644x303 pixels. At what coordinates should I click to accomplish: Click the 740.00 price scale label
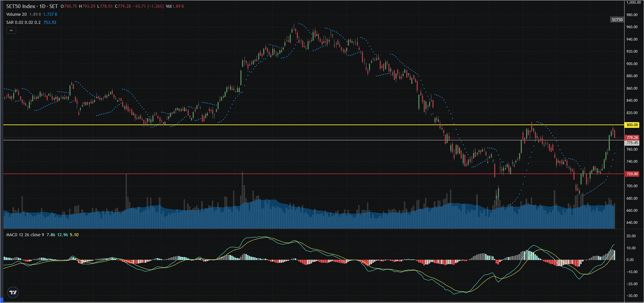[632, 161]
